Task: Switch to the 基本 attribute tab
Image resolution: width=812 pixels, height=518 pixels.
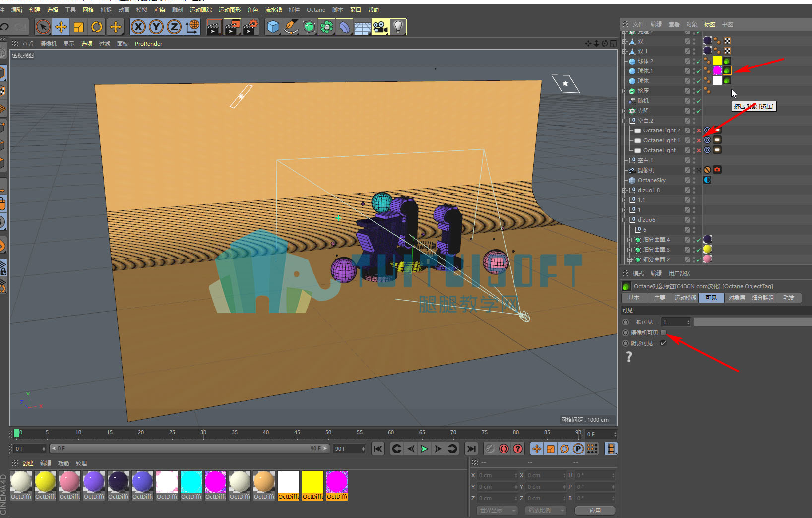Action: point(634,298)
